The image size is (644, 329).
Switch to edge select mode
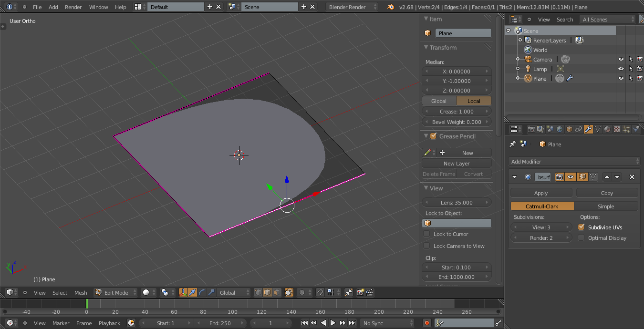click(x=267, y=292)
